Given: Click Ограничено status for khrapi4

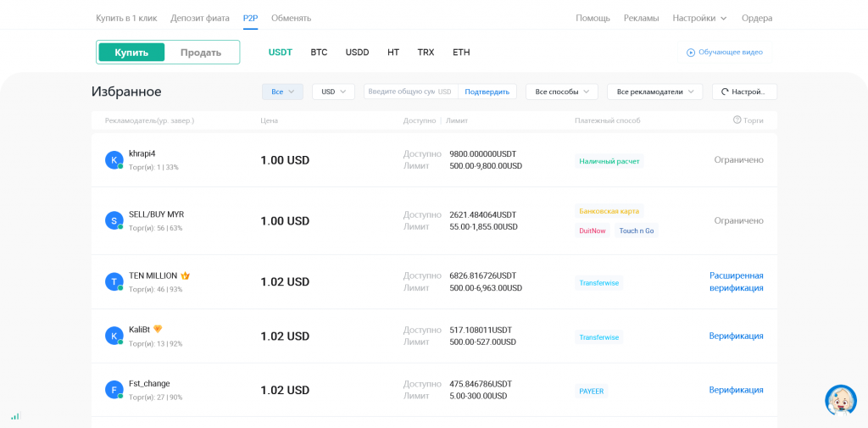Looking at the screenshot, I should point(738,160).
